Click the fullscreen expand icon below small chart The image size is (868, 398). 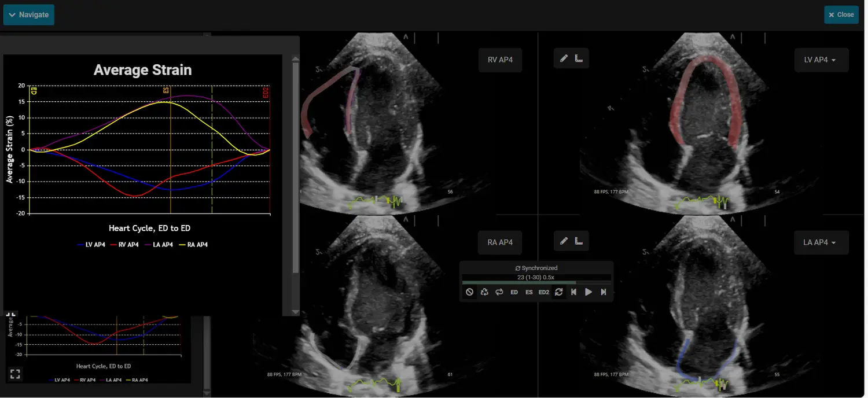[15, 374]
